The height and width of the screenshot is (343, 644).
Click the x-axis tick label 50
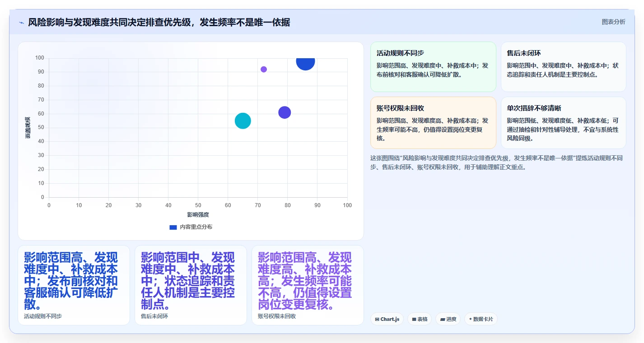click(198, 205)
